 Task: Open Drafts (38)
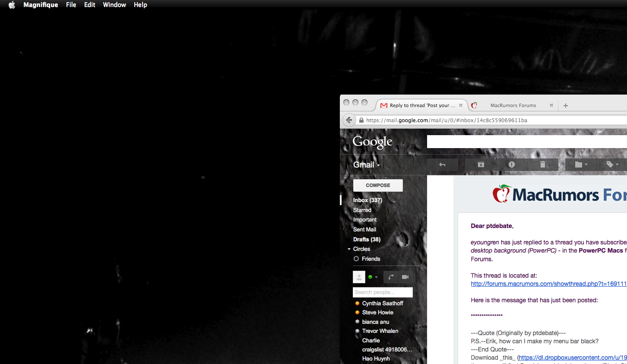point(367,240)
